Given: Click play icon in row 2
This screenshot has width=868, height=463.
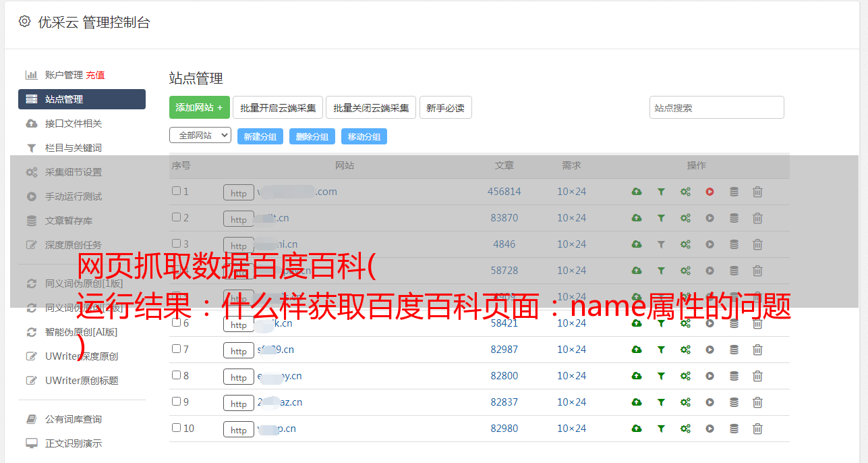Looking at the screenshot, I should 710,218.
